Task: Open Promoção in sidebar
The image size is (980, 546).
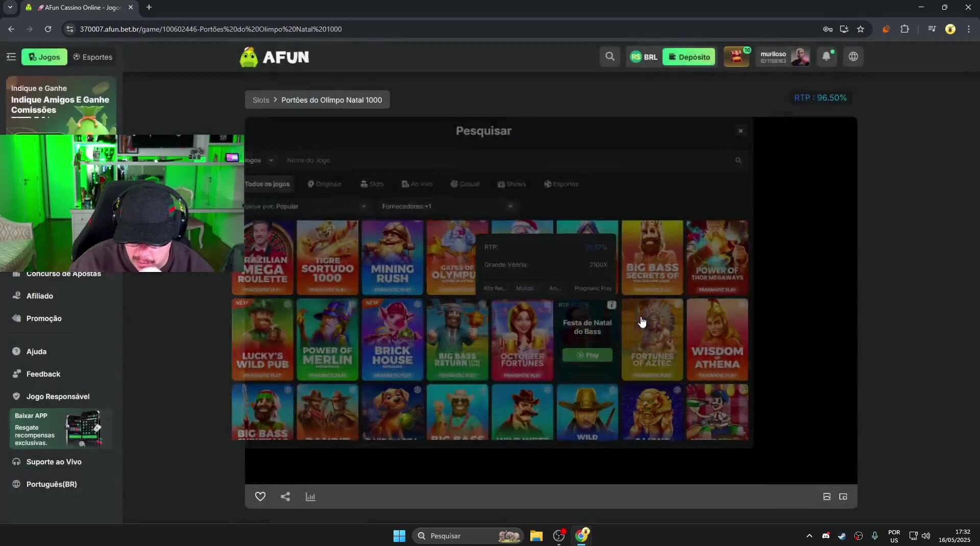Action: tap(44, 318)
